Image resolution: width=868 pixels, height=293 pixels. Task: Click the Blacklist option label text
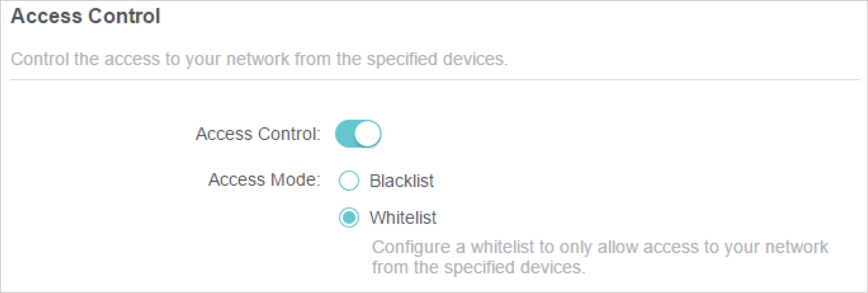(401, 181)
